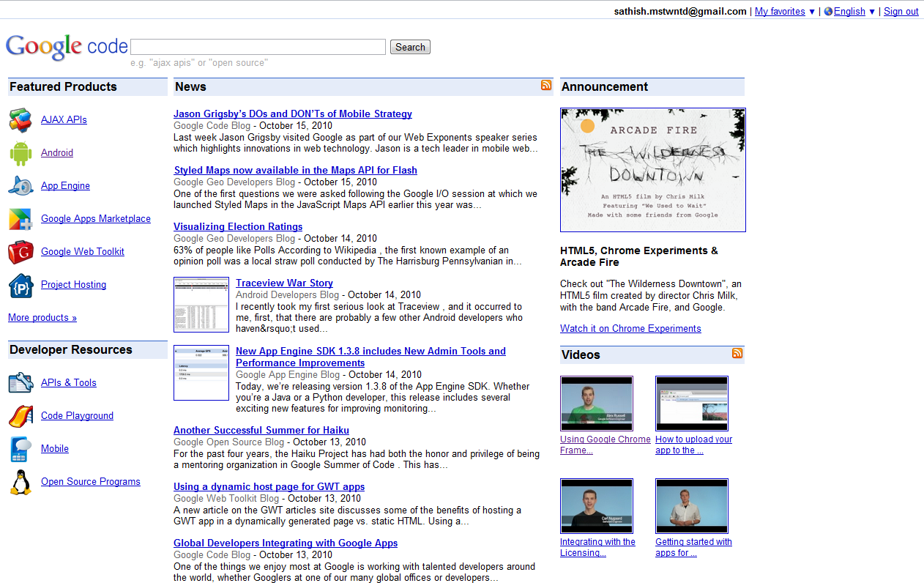Click the Project Hosting icon

coord(21,285)
